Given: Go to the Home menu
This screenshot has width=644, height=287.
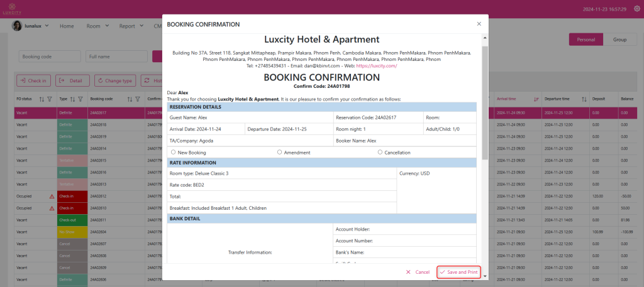Looking at the screenshot, I should (x=67, y=26).
